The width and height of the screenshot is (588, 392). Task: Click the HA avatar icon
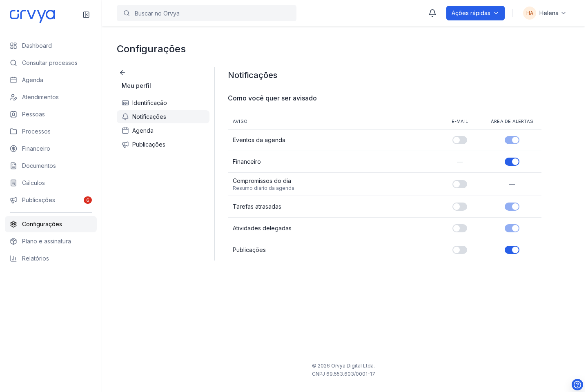pyautogui.click(x=530, y=13)
